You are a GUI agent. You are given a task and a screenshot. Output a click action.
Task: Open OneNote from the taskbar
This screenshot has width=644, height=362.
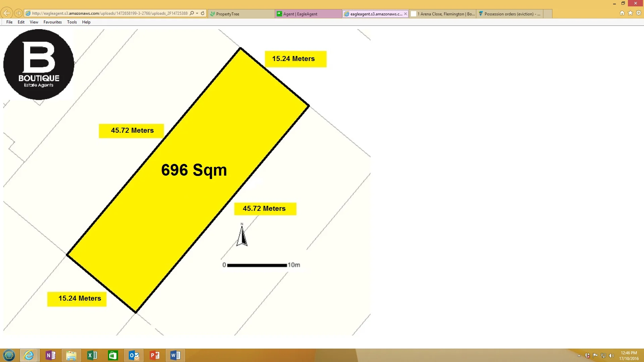click(51, 355)
